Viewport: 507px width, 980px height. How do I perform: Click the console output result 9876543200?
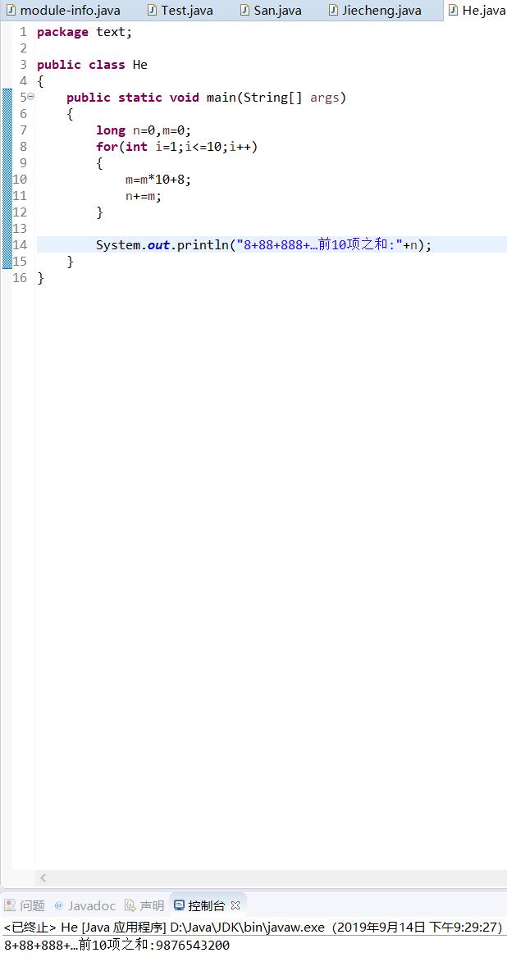192,945
